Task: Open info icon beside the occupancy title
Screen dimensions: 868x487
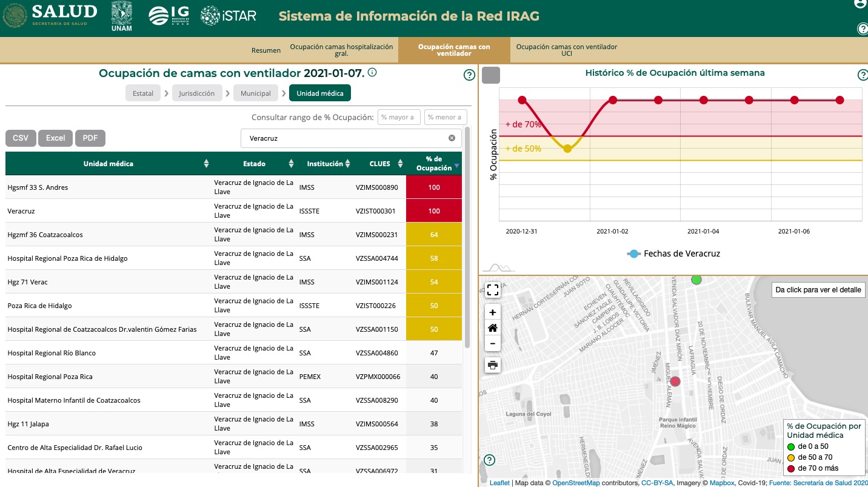Action: 373,73
